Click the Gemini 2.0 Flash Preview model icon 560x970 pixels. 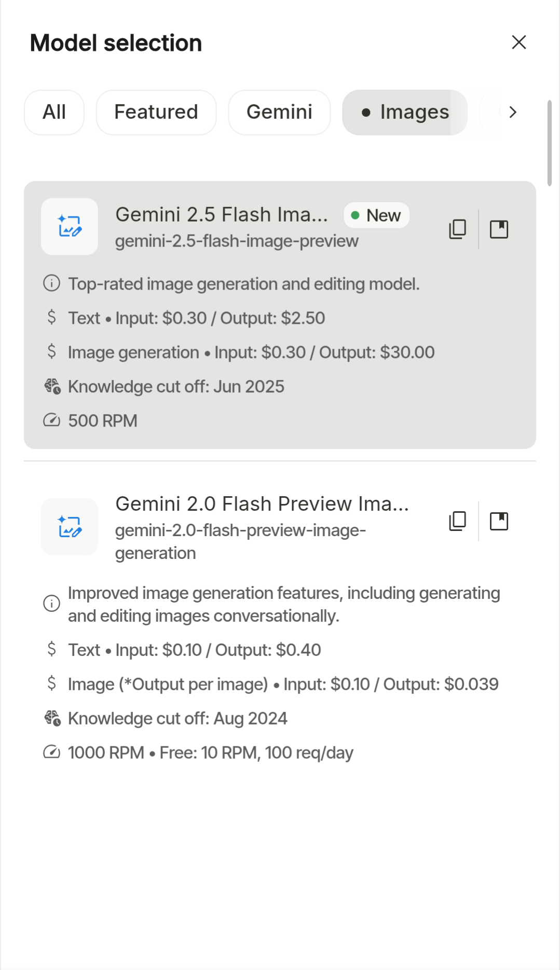[x=70, y=527]
